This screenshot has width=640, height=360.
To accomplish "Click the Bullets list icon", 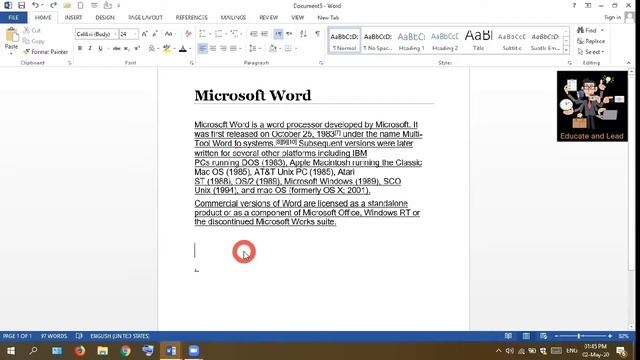I will [x=202, y=34].
